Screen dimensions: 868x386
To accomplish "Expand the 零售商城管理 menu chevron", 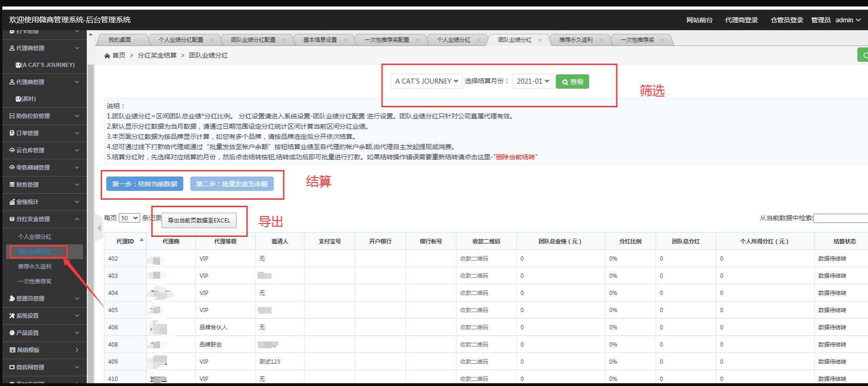I will (77, 168).
